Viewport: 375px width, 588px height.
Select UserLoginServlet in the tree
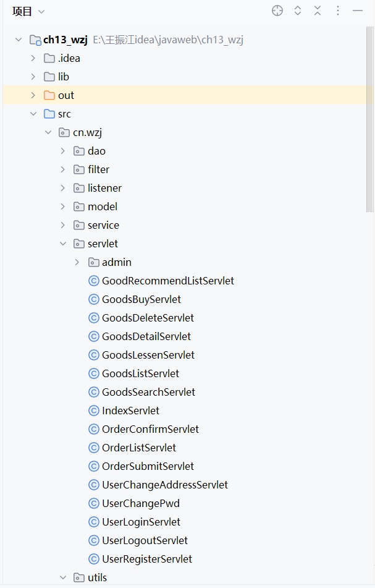141,522
